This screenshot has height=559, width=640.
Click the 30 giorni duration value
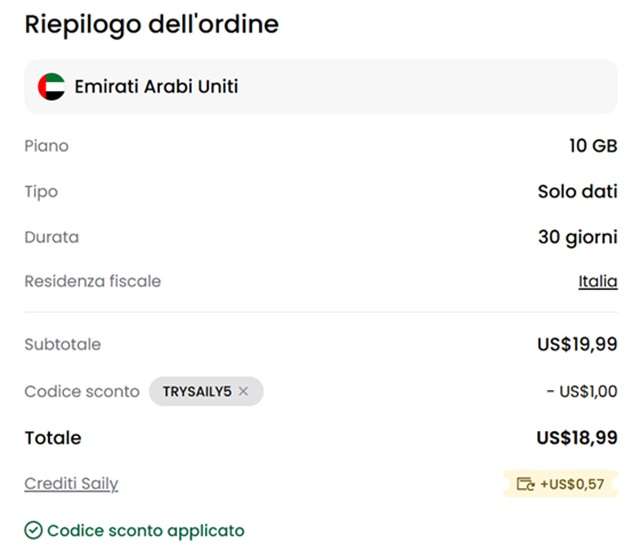tap(577, 237)
